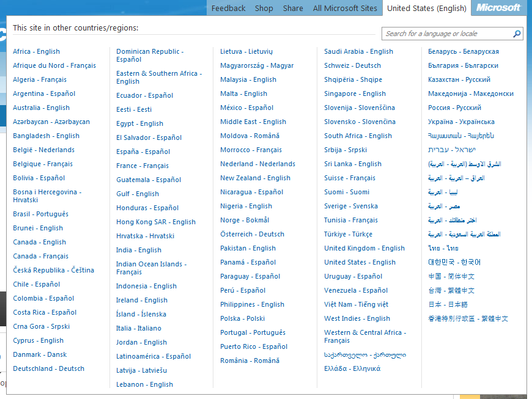The image size is (532, 399).
Task: Open All Microsoft Sites menu
Action: click(345, 8)
